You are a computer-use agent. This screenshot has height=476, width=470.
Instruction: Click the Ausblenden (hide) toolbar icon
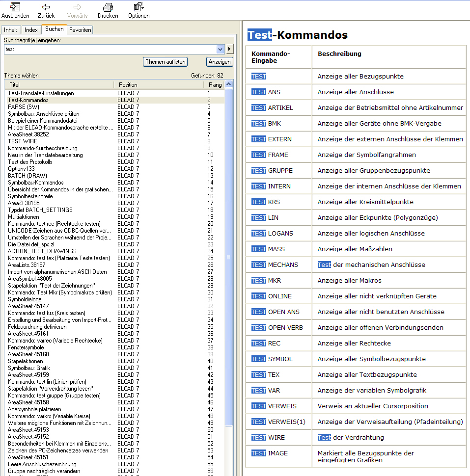tap(15, 7)
